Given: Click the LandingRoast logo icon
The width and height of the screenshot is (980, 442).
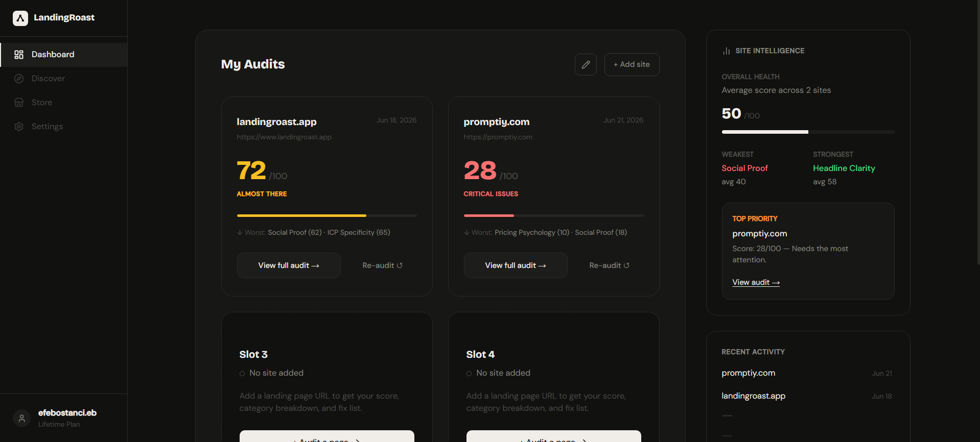Looking at the screenshot, I should coord(20,18).
